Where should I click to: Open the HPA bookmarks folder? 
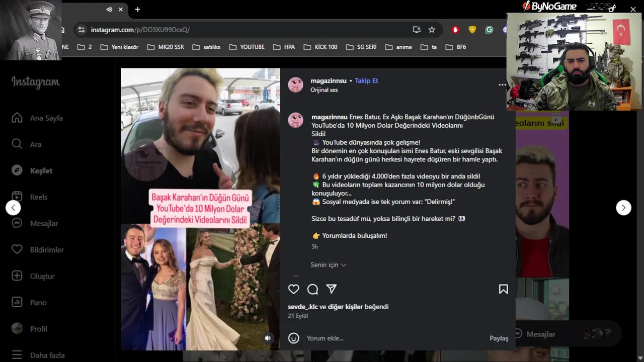pos(284,47)
